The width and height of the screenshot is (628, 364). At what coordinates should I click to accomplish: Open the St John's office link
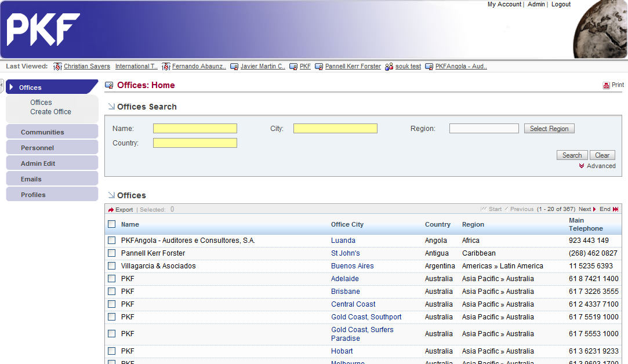[346, 253]
